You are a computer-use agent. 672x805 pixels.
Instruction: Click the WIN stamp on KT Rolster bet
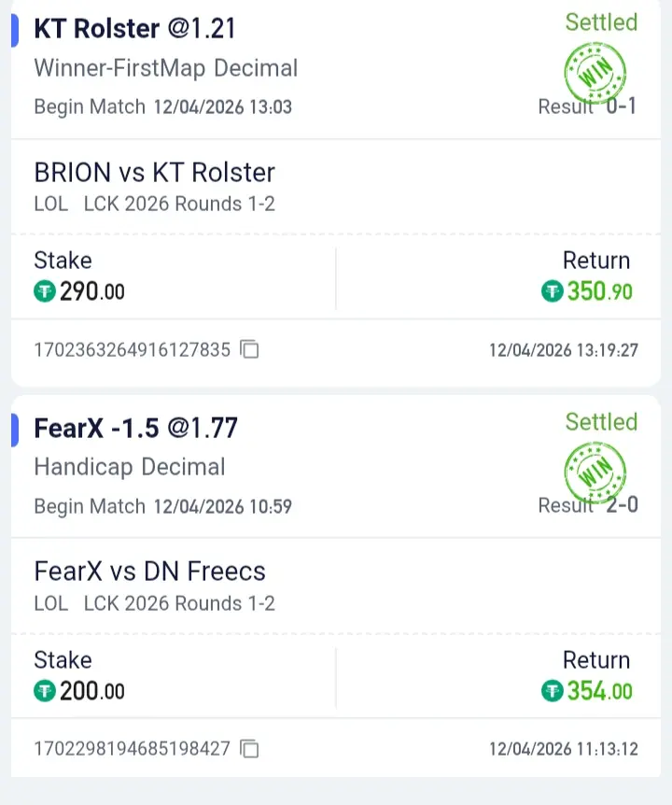click(x=595, y=73)
